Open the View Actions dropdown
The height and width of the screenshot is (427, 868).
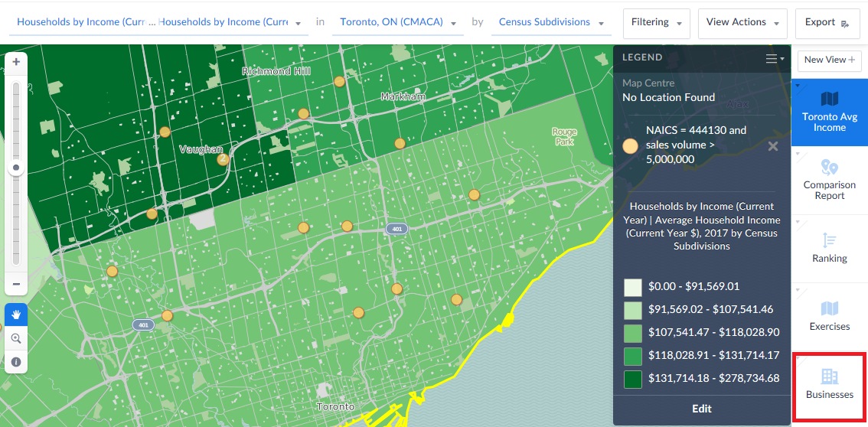coord(742,23)
